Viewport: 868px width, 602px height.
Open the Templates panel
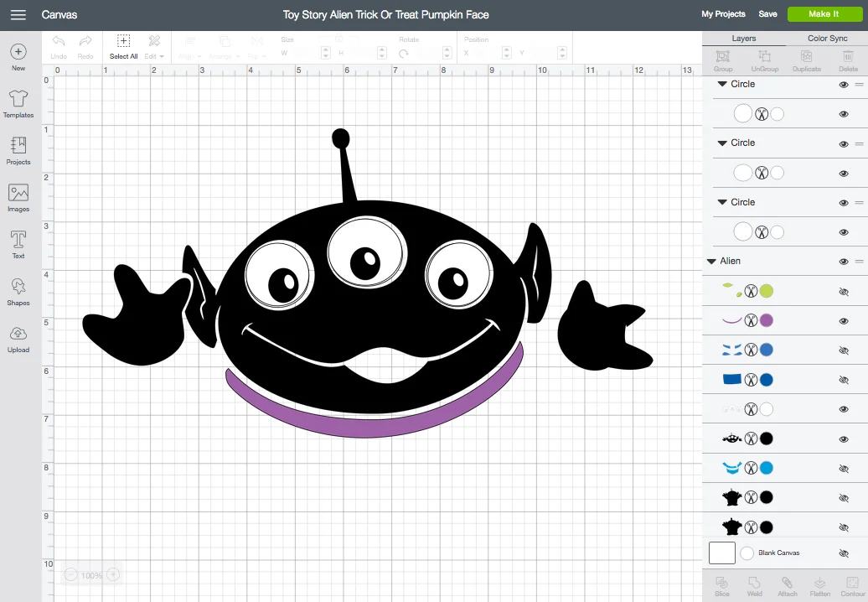(18, 104)
